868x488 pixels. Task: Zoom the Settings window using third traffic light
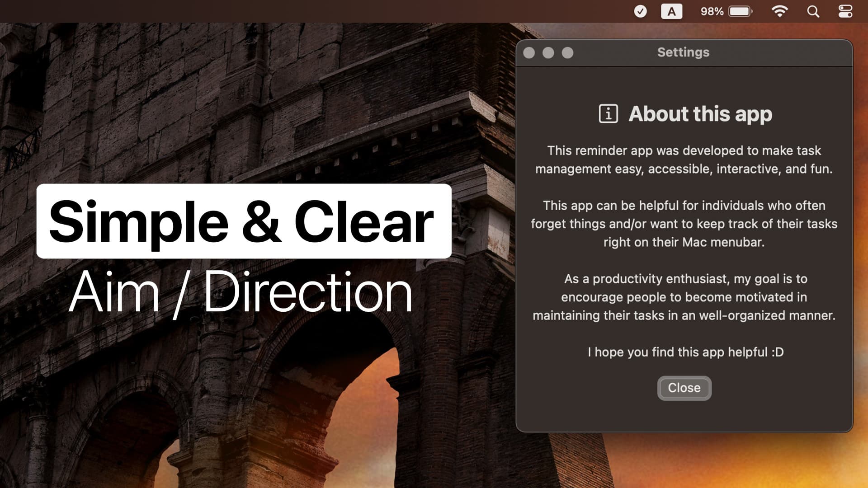click(x=567, y=53)
